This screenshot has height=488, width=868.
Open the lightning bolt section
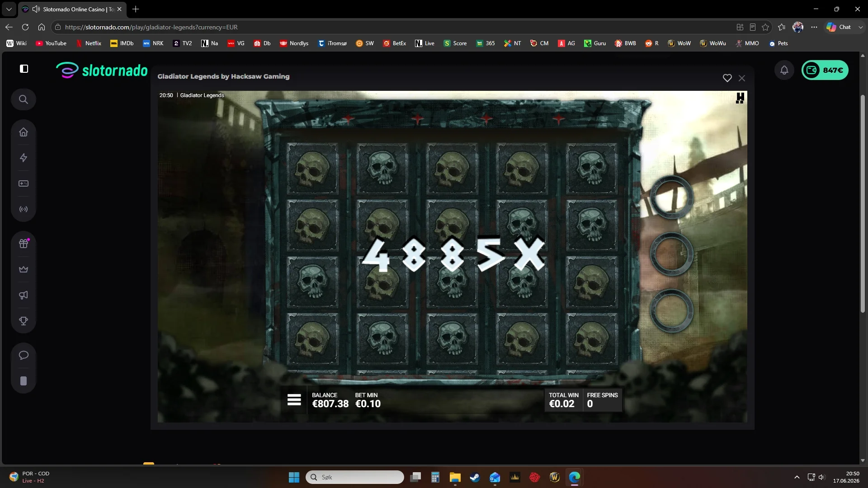(24, 158)
